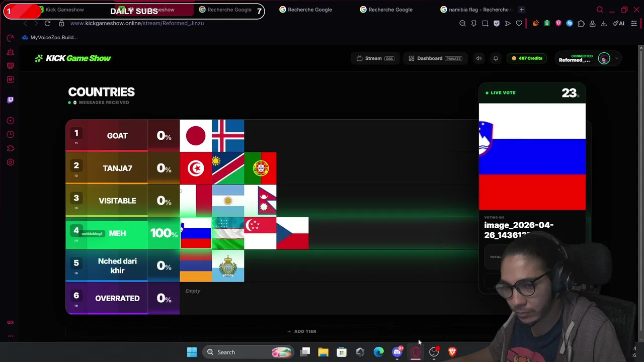Select the Nched dari khir tier
The image size is (644, 362).
[x=117, y=265]
